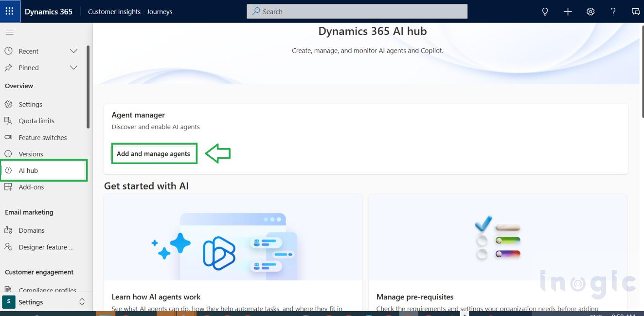
Task: Open Settings in the Overview section
Action: click(43, 104)
